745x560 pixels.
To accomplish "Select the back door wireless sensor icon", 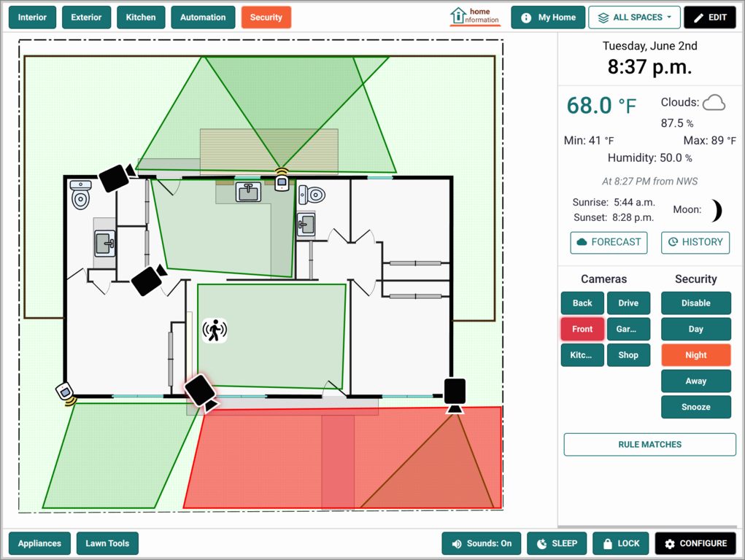I will click(282, 180).
